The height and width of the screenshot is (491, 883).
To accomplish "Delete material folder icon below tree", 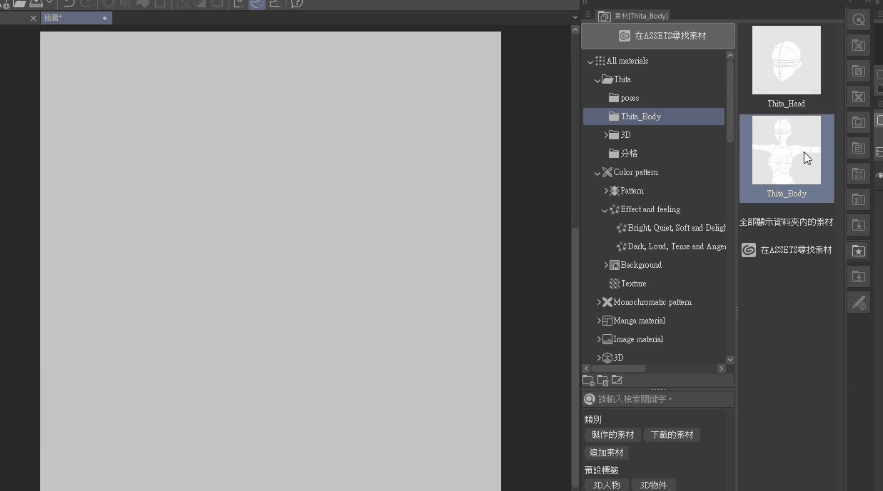I will [603, 381].
